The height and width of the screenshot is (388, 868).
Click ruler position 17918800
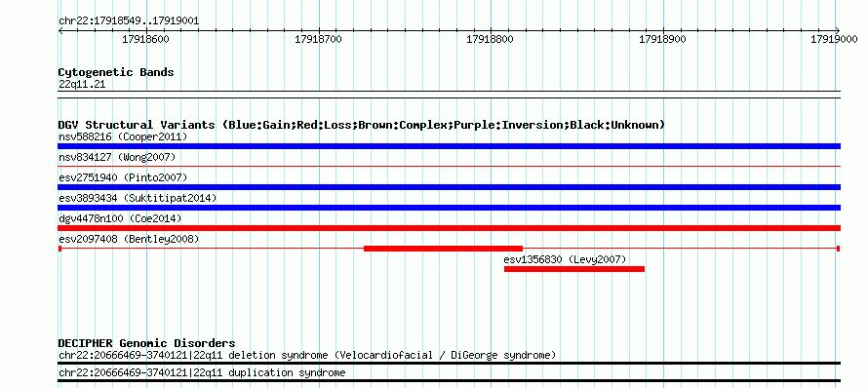pyautogui.click(x=491, y=39)
